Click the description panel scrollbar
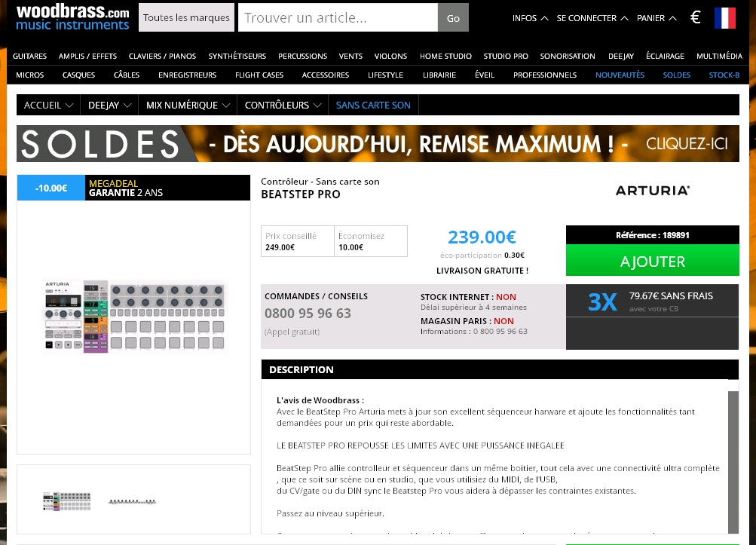The image size is (756, 545). pos(733,461)
